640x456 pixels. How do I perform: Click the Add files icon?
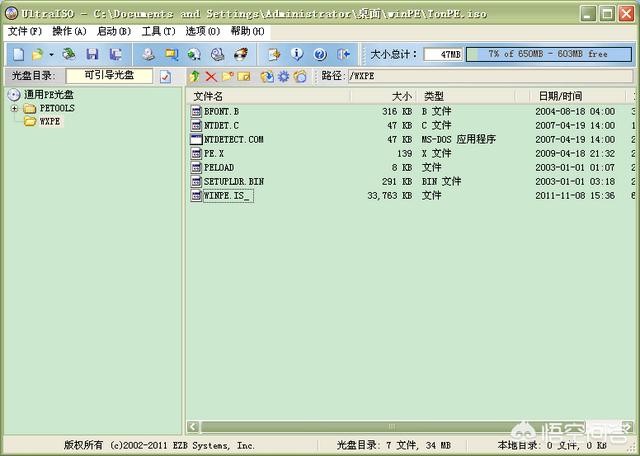point(274,54)
